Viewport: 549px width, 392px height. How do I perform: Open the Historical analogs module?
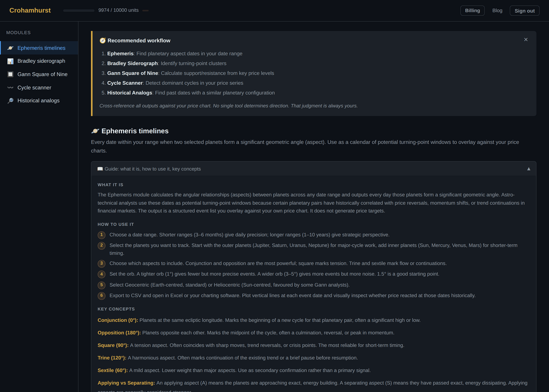pos(39,101)
